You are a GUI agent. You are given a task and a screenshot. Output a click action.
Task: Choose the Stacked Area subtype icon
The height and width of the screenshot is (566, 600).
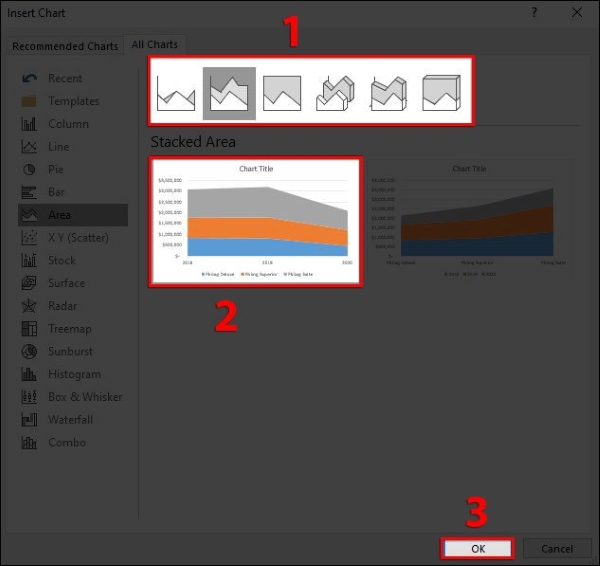click(x=229, y=93)
